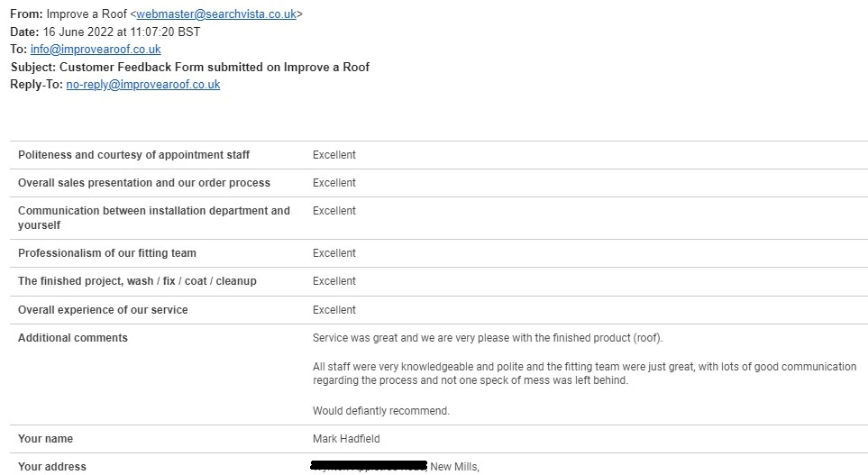
Task: Click the Excellent rating for overall service experience
Action: (334, 310)
